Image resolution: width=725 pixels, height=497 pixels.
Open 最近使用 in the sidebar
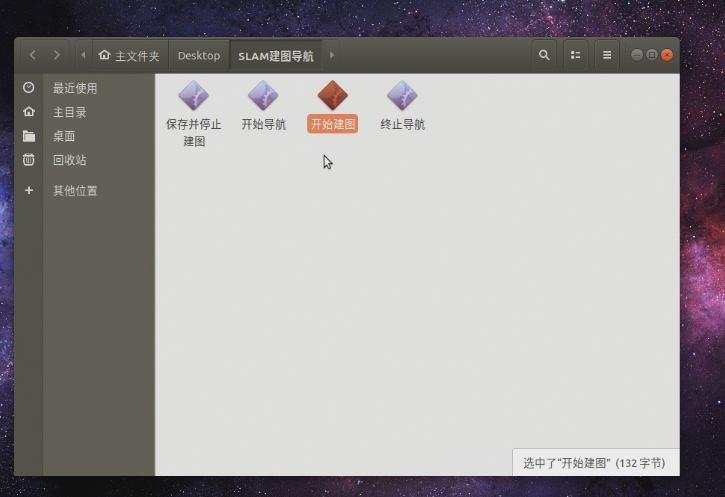click(75, 88)
